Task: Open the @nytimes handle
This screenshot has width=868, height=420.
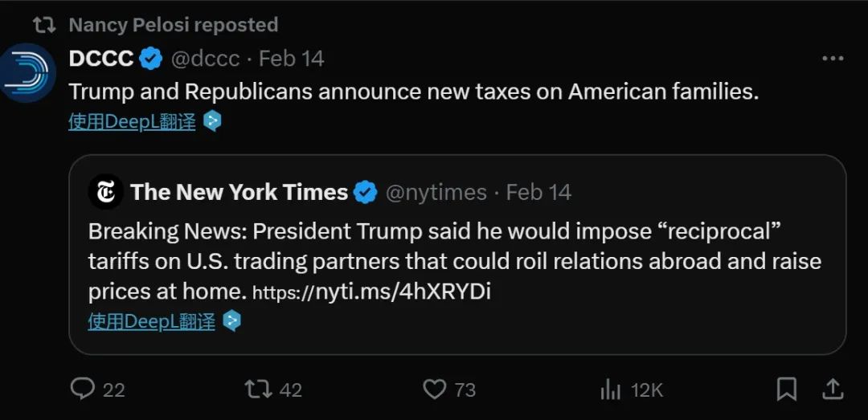Action: pyautogui.click(x=436, y=193)
